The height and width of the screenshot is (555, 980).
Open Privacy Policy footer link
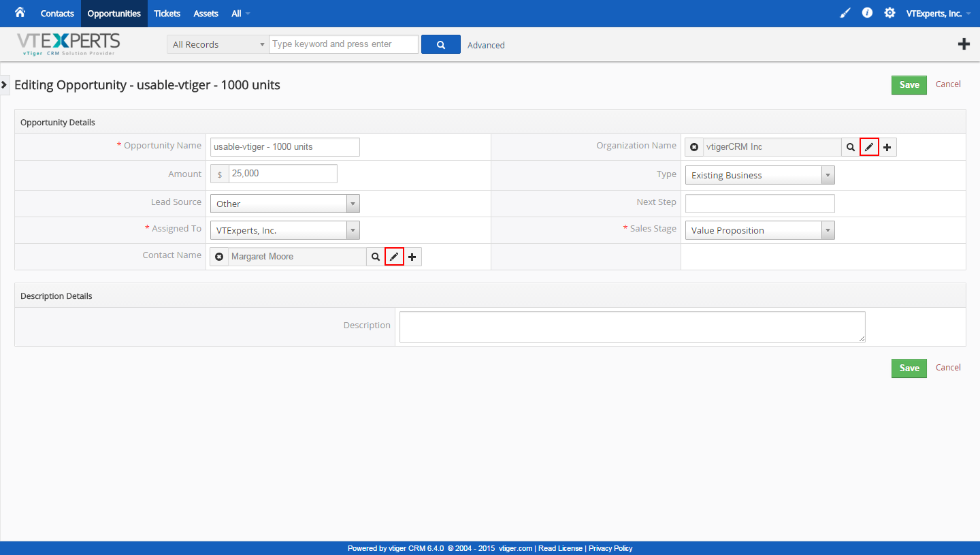coord(610,548)
